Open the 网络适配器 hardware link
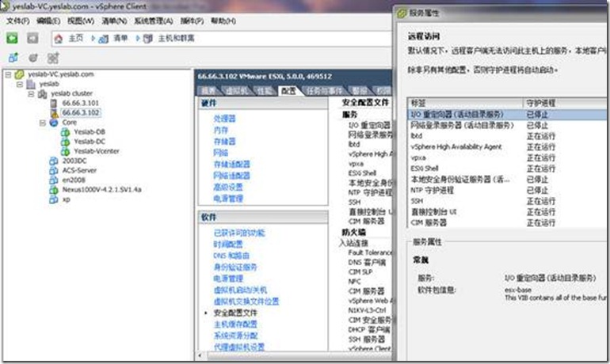The width and height of the screenshot is (610, 364). coord(232,176)
